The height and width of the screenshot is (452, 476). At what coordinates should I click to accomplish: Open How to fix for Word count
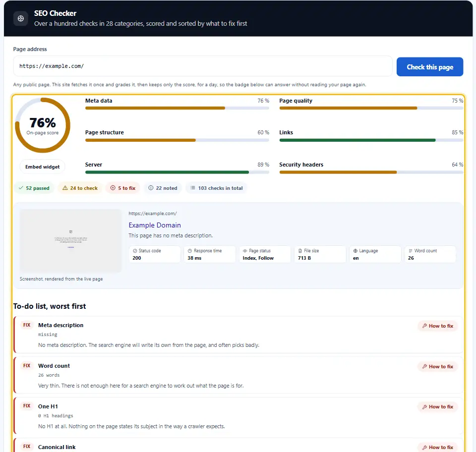pos(437,366)
